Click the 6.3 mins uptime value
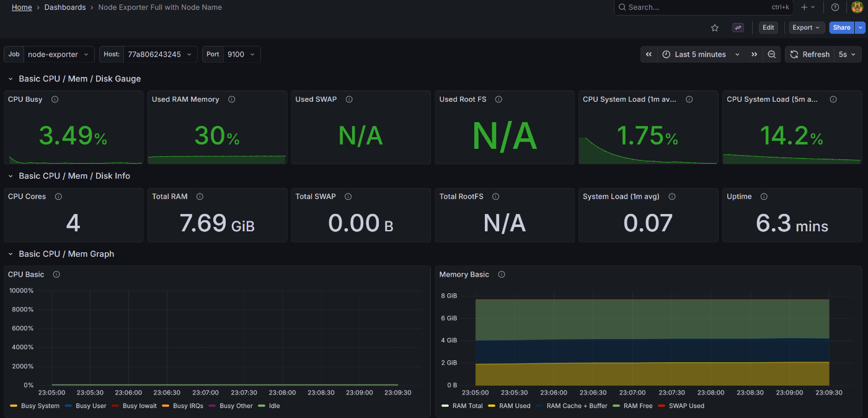This screenshot has width=868, height=418. 792,223
